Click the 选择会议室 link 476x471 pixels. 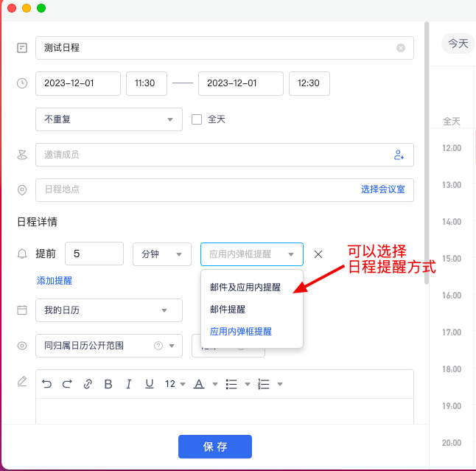point(383,189)
